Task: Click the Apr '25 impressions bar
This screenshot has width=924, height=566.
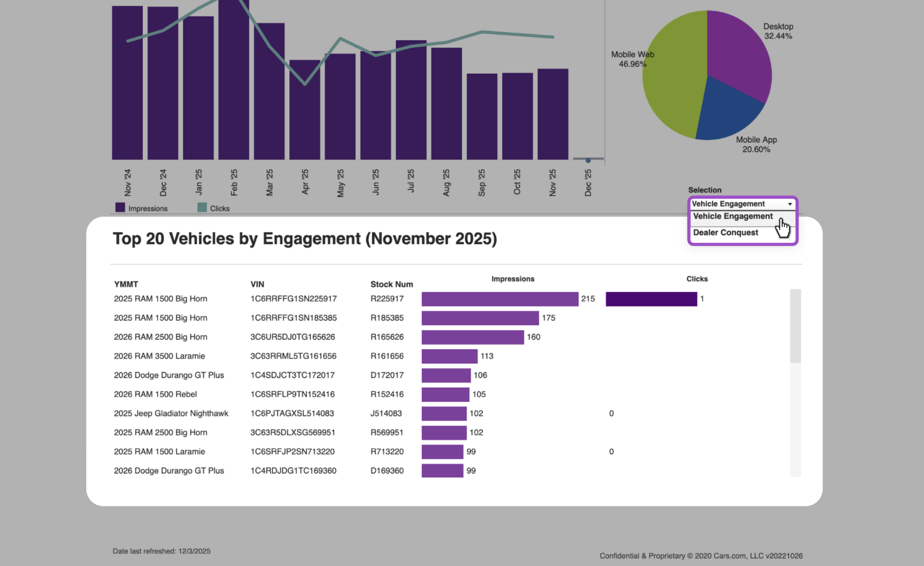Action: 305,109
